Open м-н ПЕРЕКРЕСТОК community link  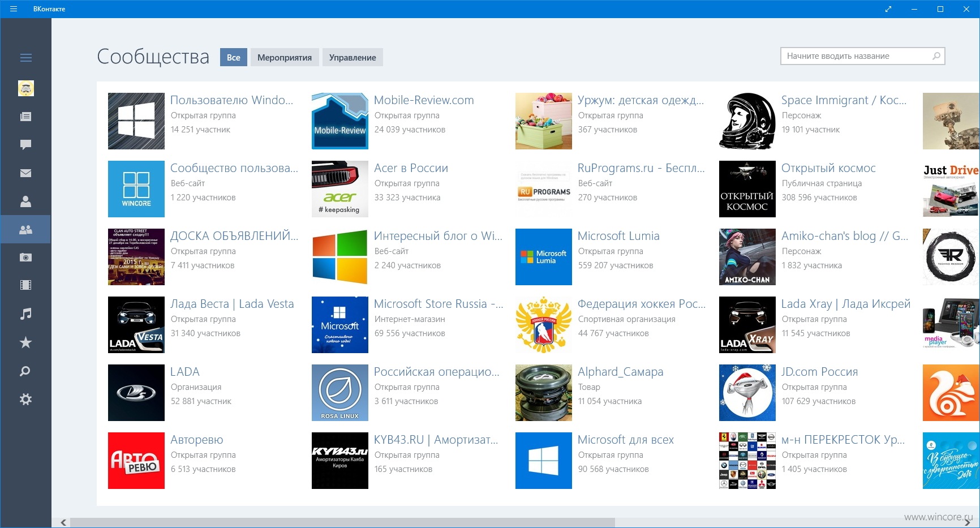(x=843, y=440)
